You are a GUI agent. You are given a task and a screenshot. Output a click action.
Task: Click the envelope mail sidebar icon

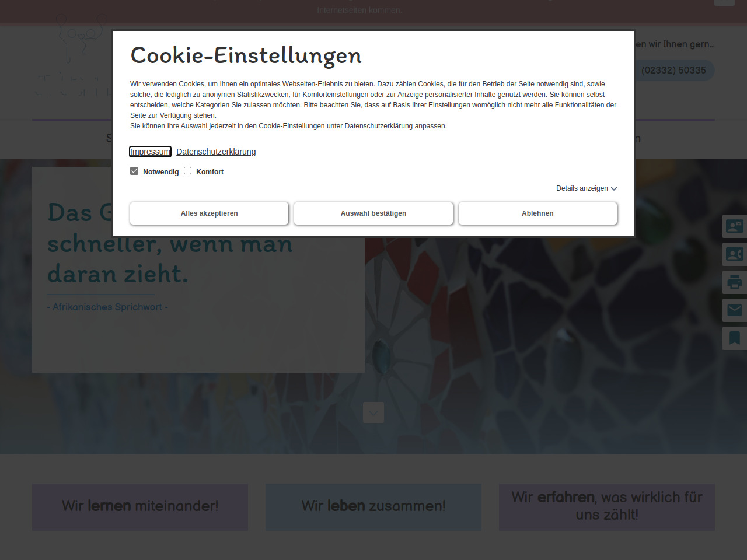coord(734,310)
